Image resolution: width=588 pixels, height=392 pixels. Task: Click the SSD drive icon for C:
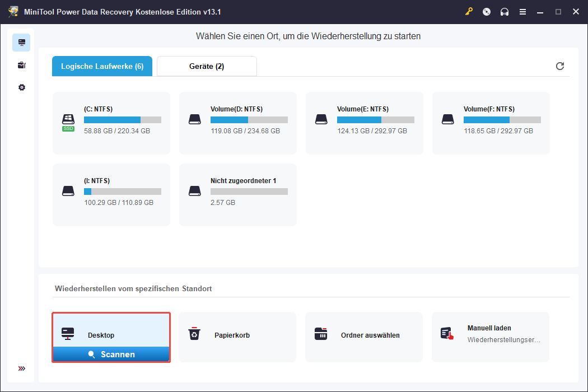pos(68,123)
